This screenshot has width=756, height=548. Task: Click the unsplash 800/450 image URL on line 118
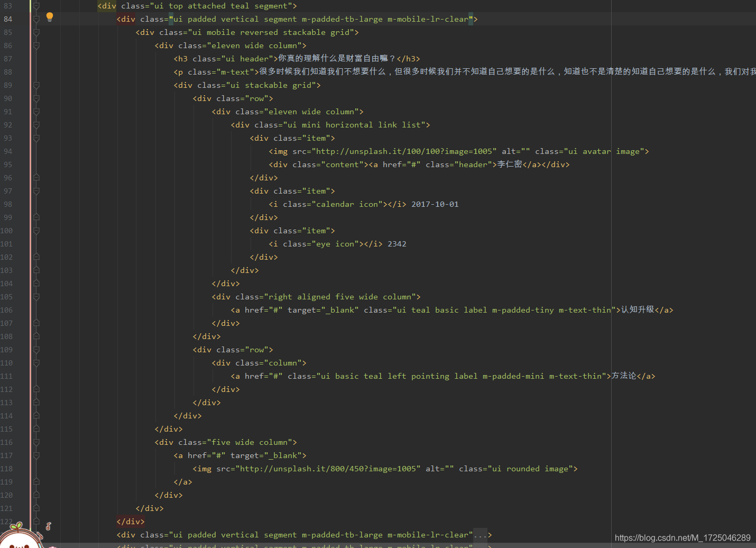[x=328, y=469]
